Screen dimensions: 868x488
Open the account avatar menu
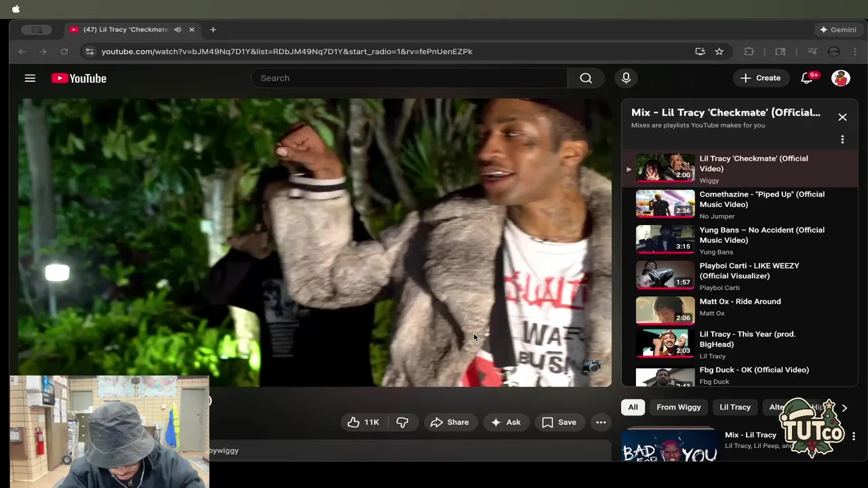[841, 78]
